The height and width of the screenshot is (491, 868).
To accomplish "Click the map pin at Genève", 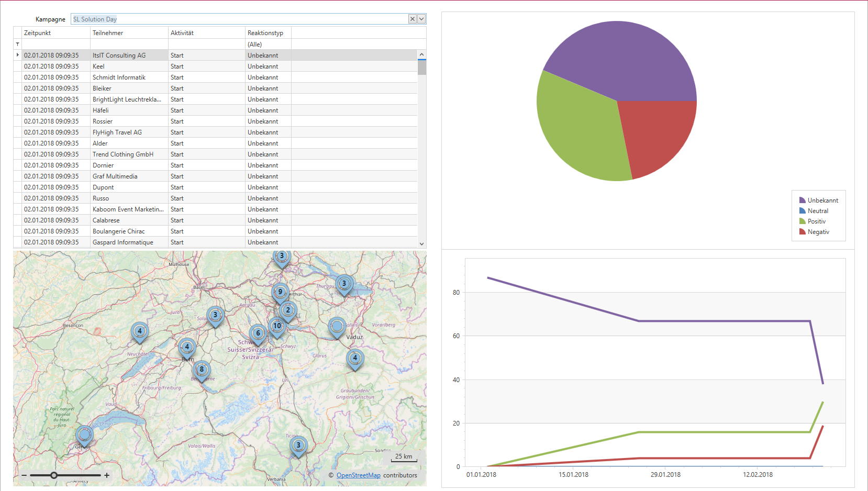I will (x=84, y=436).
